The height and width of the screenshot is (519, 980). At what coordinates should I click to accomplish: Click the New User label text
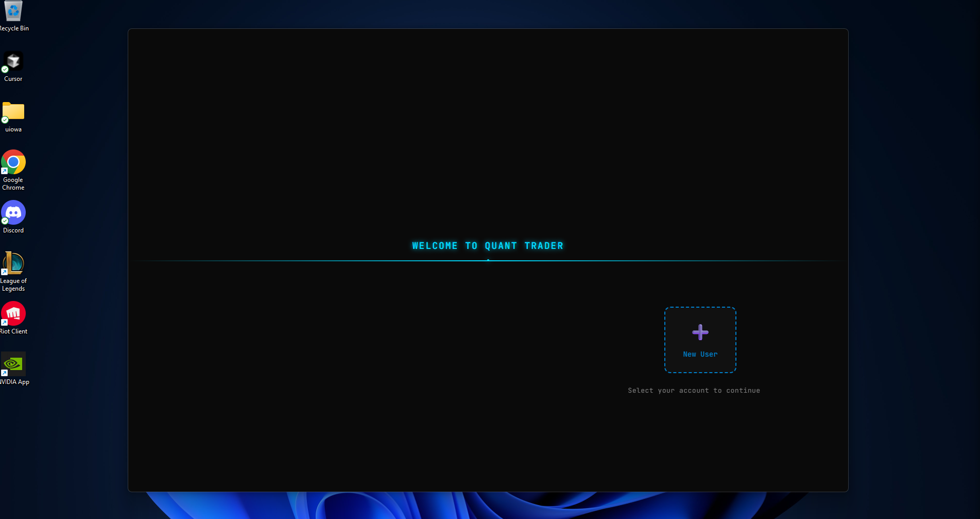point(700,354)
